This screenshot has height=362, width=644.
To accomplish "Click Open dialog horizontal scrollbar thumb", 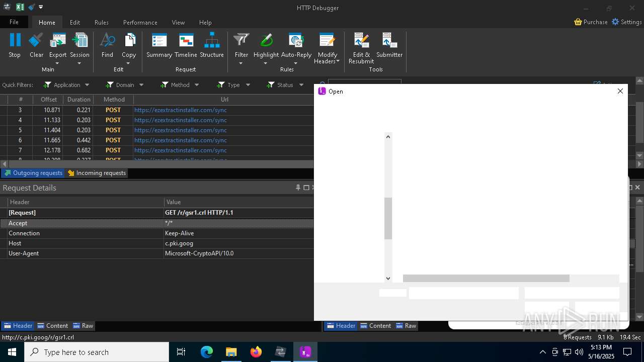I will 486,278.
